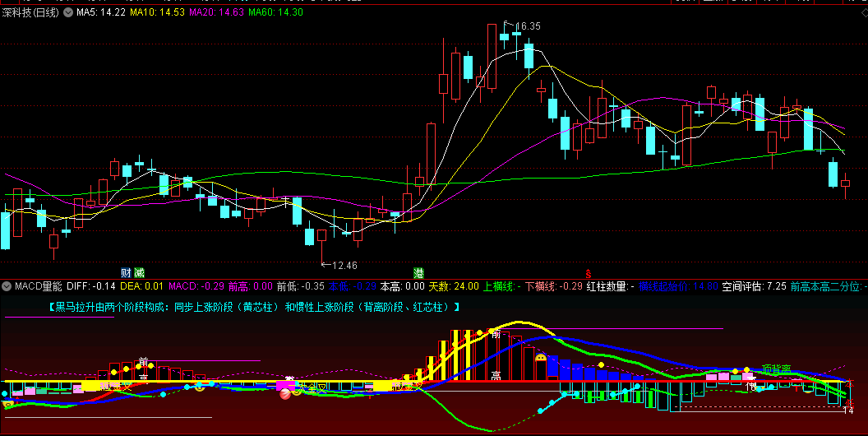Click the 本低: -0.29 readout
Image resolution: width=868 pixels, height=436 pixels.
(x=352, y=286)
